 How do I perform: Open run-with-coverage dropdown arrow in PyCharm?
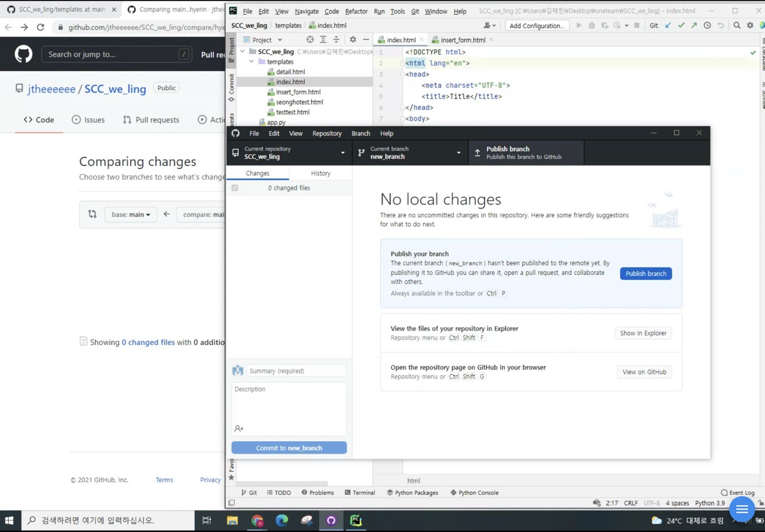click(626, 26)
